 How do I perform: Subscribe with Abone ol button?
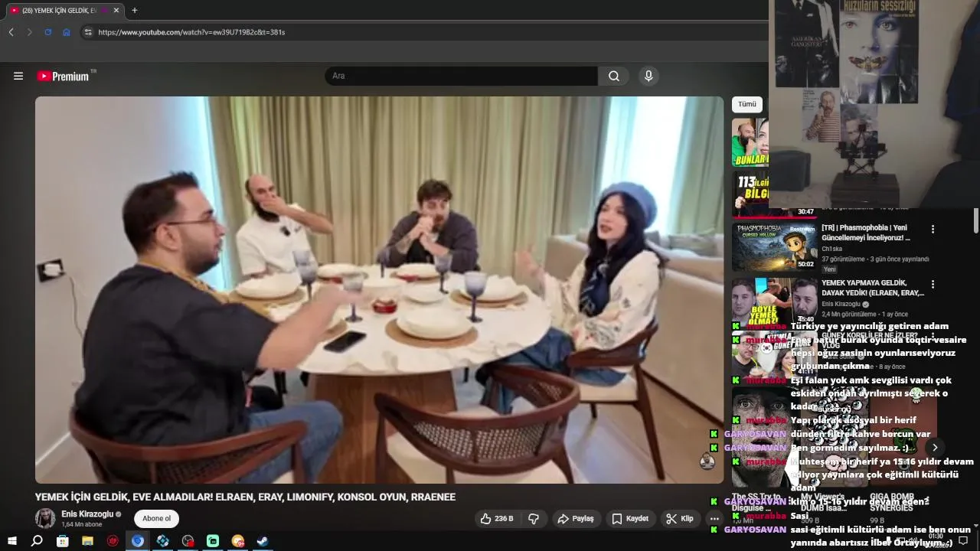[x=156, y=518]
